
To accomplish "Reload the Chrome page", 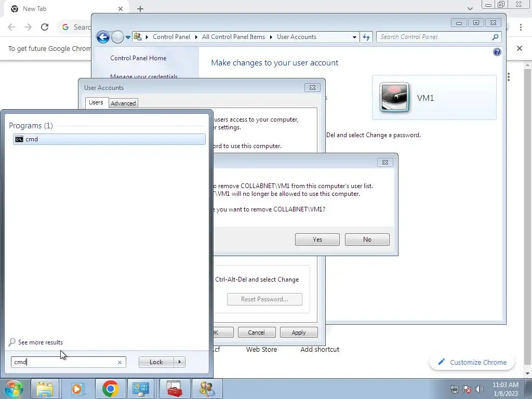I will pos(45,27).
